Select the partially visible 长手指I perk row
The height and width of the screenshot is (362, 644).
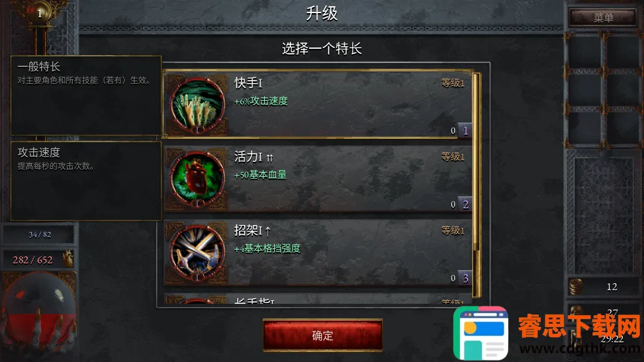(318, 299)
